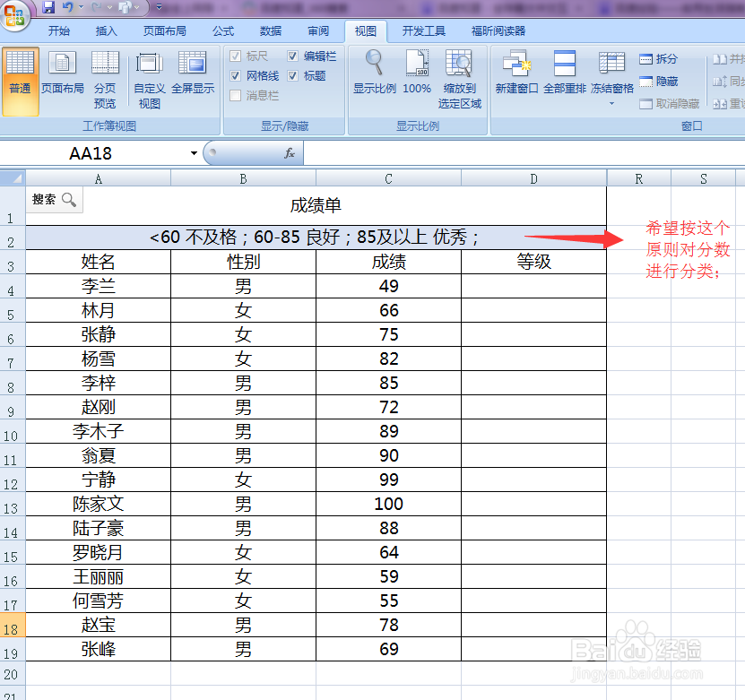Select the title cell 成绩单

tap(316, 205)
